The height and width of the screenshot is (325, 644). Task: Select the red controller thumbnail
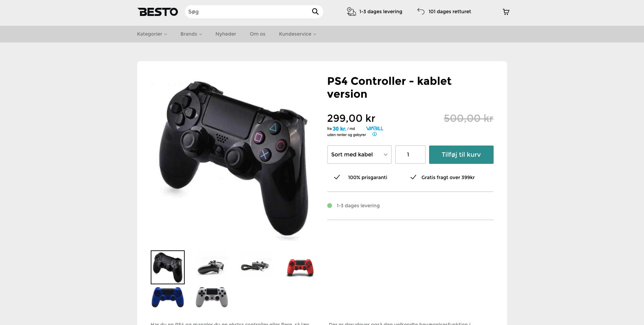pos(300,267)
